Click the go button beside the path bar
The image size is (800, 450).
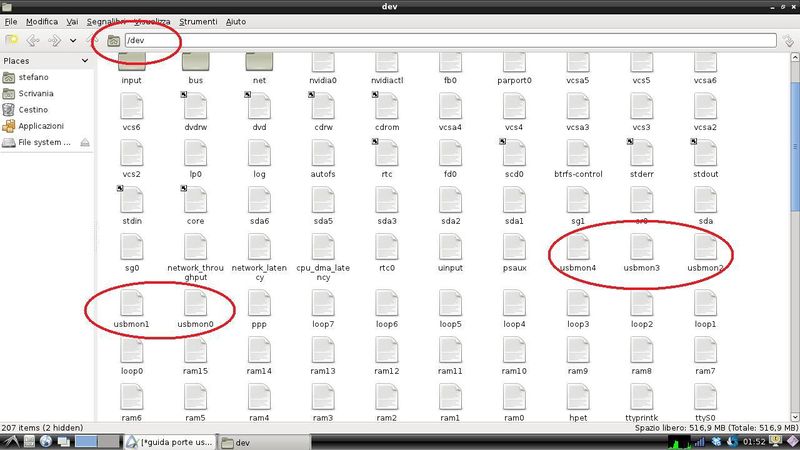788,40
